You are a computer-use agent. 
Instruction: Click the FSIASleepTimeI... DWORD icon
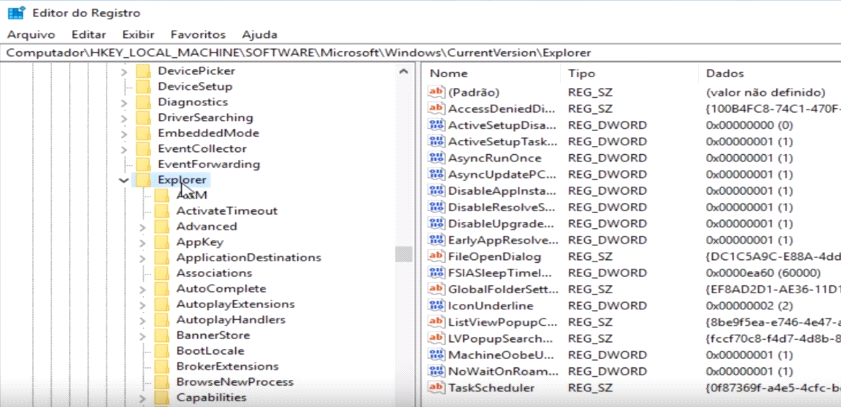click(x=436, y=272)
